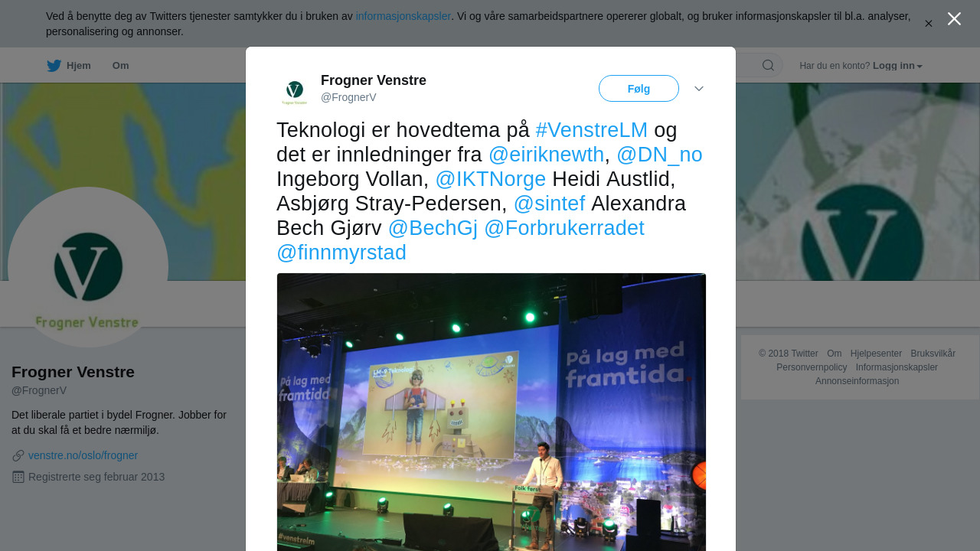Close the tweet overlay with the large X
The image size is (980, 551).
[x=954, y=19]
